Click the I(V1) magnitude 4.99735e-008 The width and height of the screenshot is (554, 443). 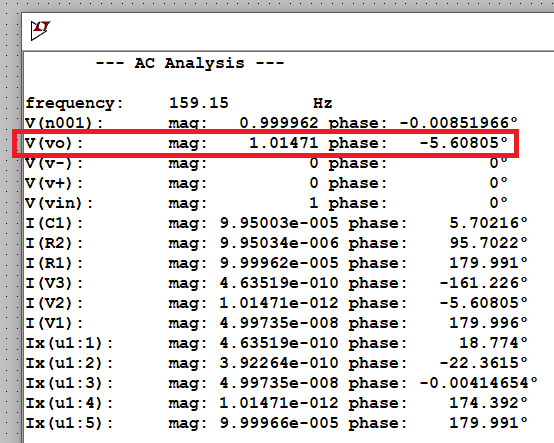click(279, 323)
